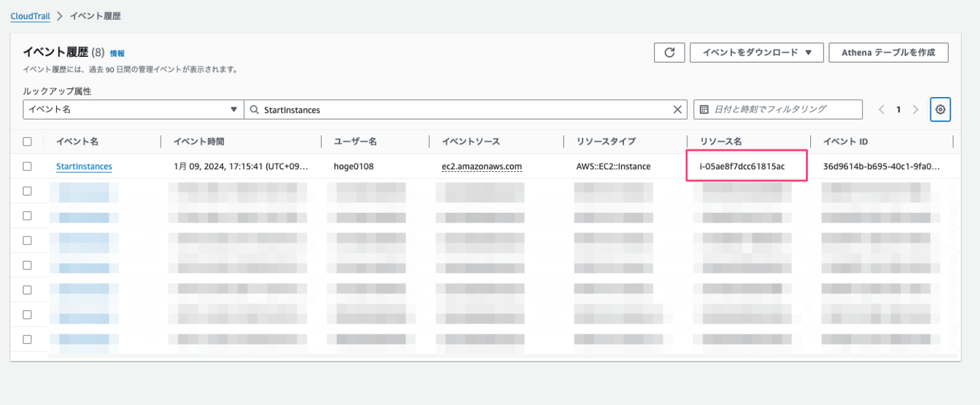The width and height of the screenshot is (980, 405).
Task: Click the search magnifier icon
Action: coord(254,110)
